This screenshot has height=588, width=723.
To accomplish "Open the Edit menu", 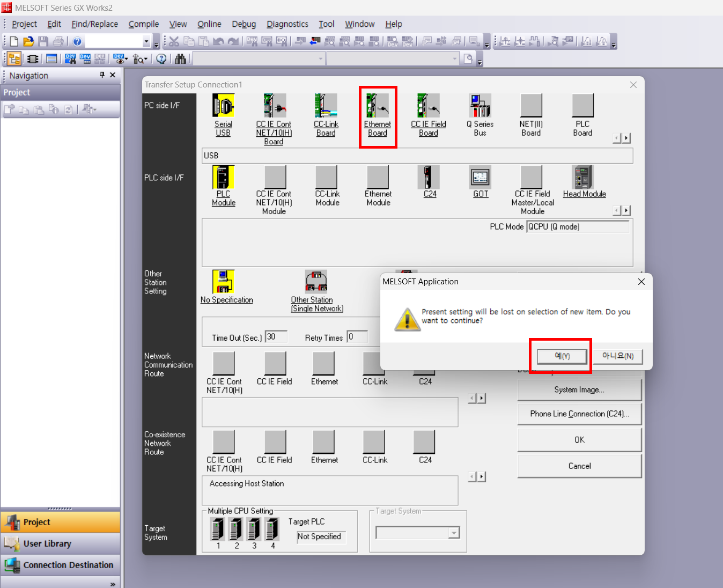I will [x=54, y=24].
